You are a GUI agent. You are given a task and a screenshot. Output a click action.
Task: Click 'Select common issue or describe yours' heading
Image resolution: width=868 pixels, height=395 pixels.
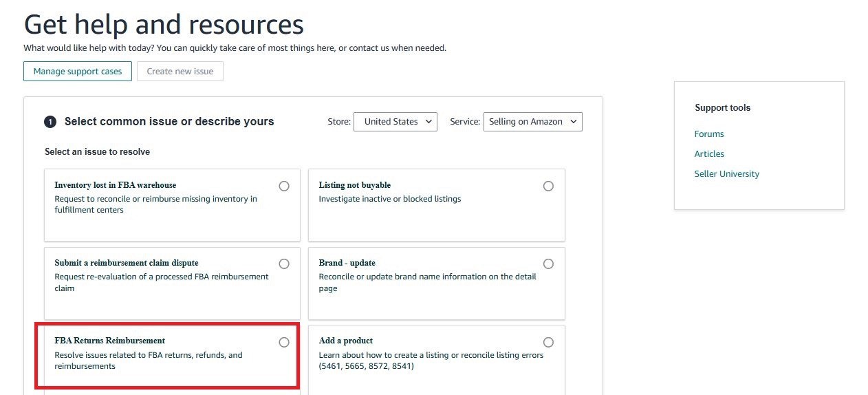pyautogui.click(x=169, y=122)
